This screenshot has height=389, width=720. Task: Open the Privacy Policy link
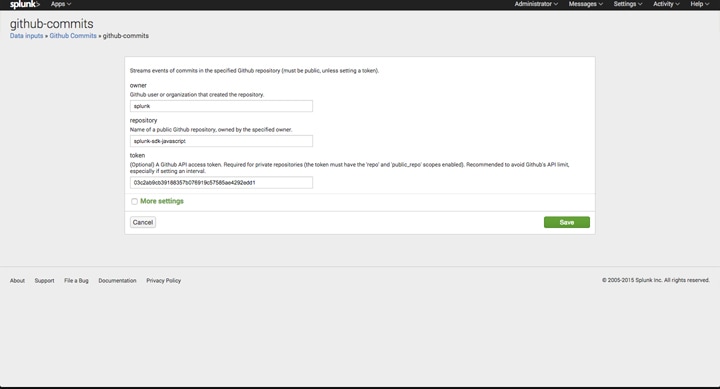[163, 281]
